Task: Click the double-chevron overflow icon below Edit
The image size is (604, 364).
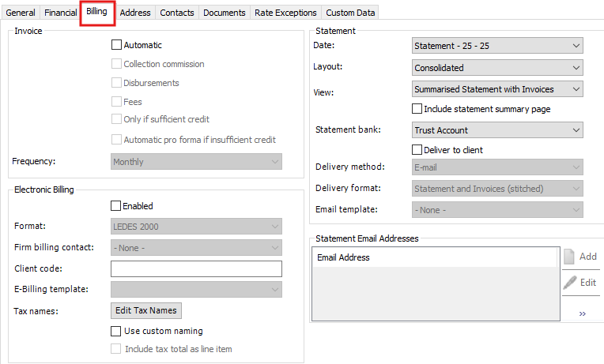Action: [x=583, y=314]
